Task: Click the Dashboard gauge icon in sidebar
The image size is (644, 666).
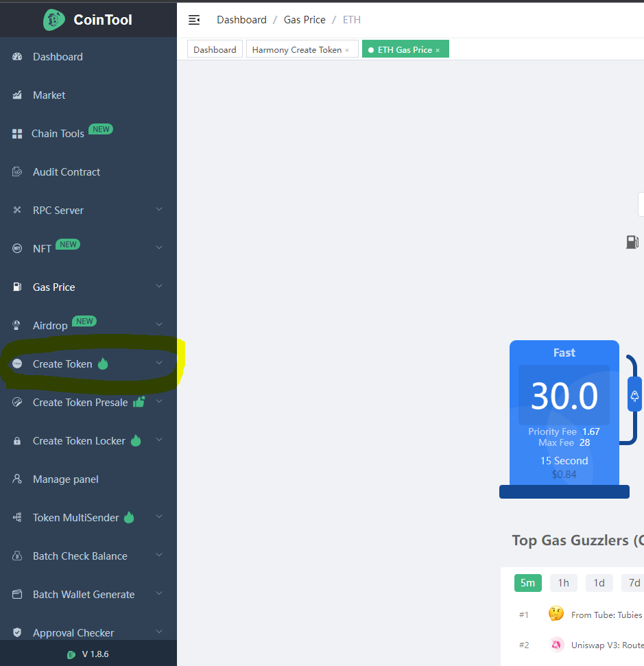Action: (x=17, y=56)
